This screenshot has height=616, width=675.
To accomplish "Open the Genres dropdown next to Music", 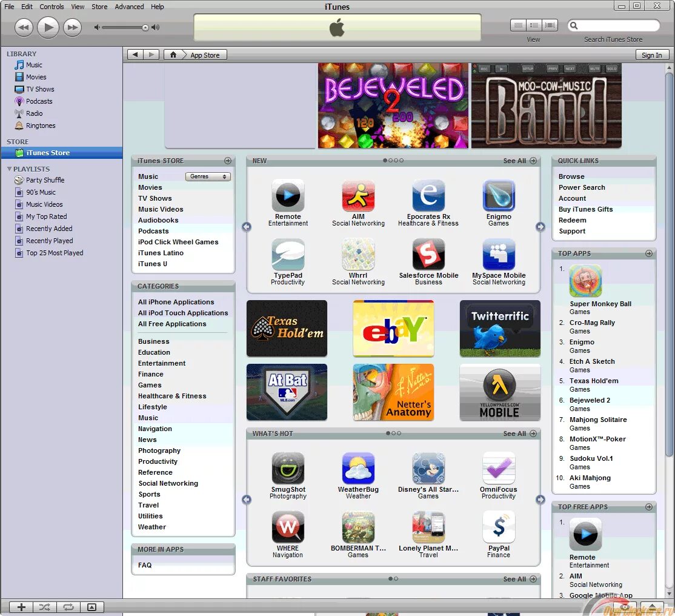I will pos(208,176).
